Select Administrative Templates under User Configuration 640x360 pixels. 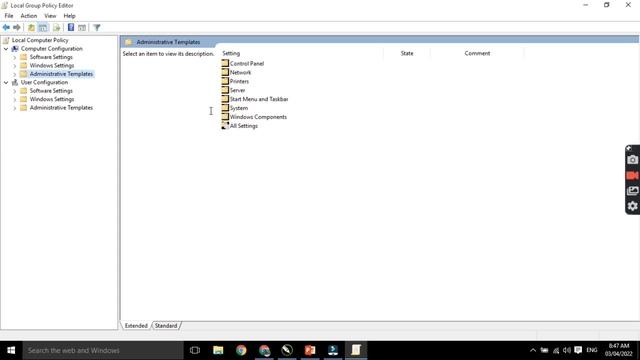coord(61,108)
